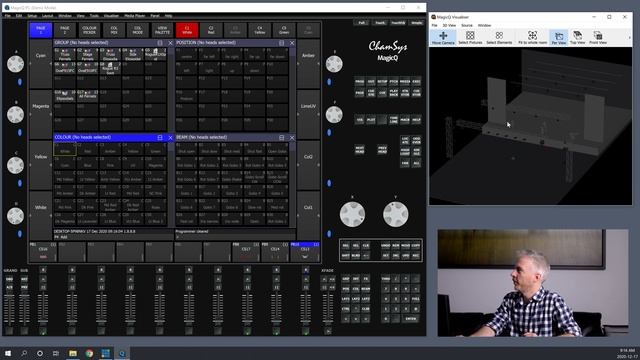Close the COLOUR window
The width and height of the screenshot is (640, 360).
pos(170,138)
